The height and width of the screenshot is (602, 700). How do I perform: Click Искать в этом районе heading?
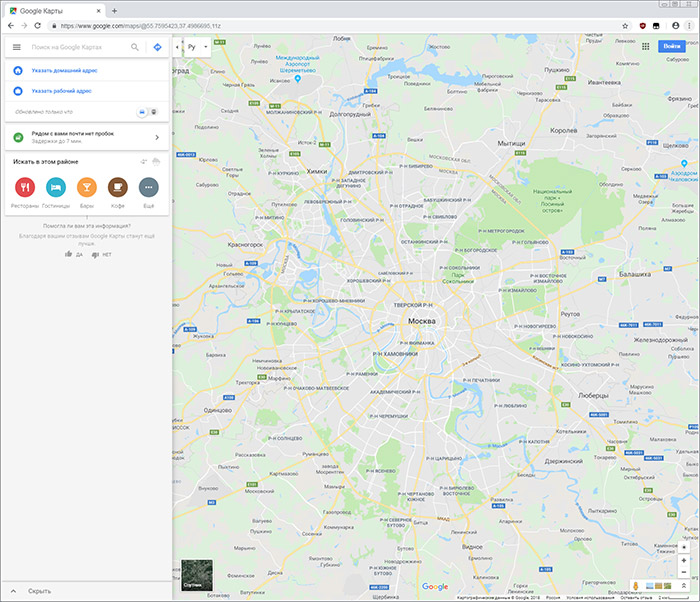click(x=46, y=162)
